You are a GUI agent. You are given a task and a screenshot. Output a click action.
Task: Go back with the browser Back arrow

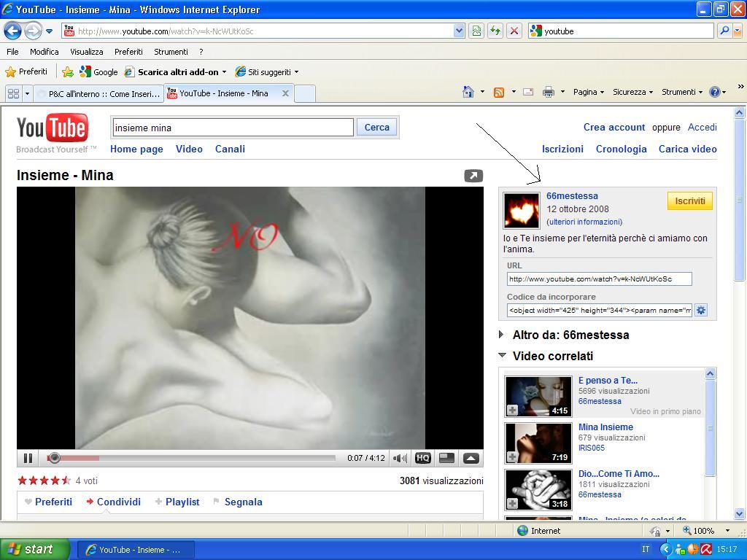tap(13, 31)
